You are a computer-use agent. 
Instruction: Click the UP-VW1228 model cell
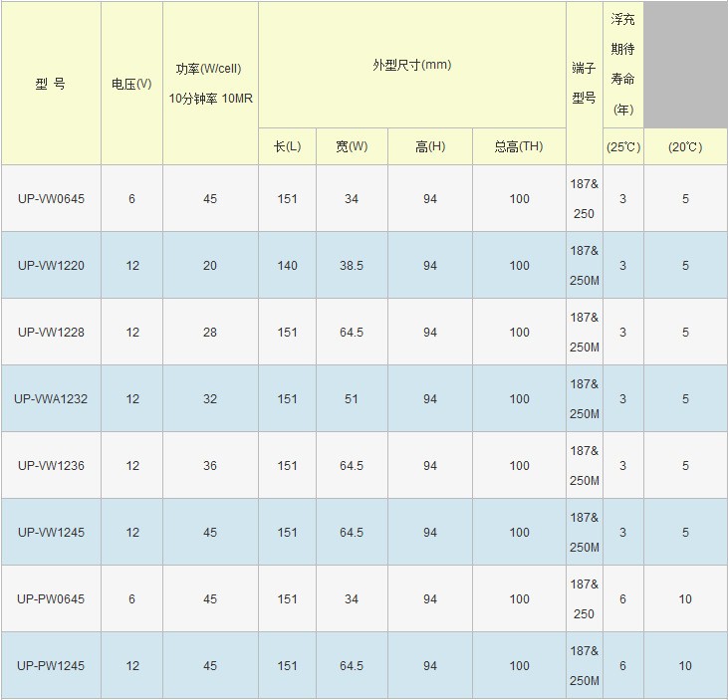[51, 332]
